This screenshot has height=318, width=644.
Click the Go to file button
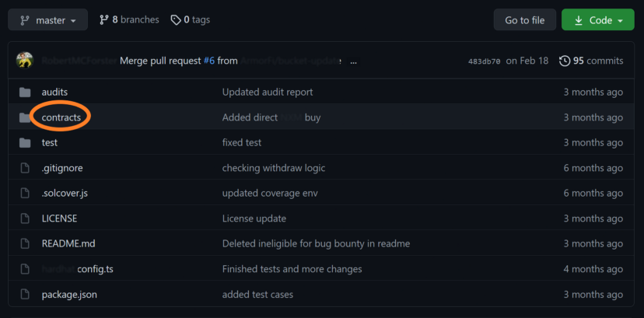pos(524,20)
